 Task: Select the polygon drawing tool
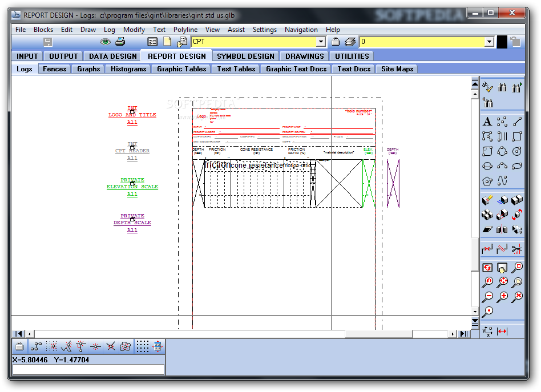coord(487,181)
